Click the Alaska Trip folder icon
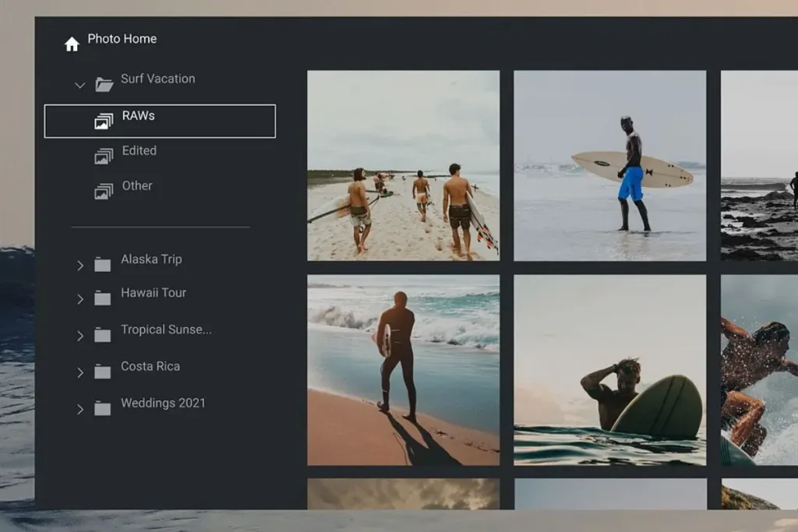This screenshot has width=798, height=532. click(103, 265)
